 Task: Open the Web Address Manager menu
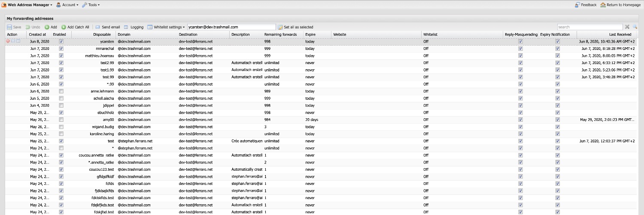[27, 5]
